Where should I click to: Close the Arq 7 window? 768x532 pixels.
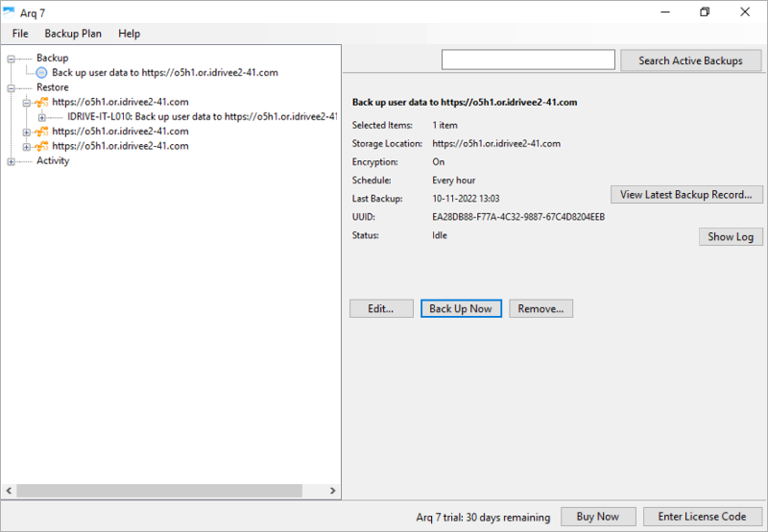(x=745, y=12)
